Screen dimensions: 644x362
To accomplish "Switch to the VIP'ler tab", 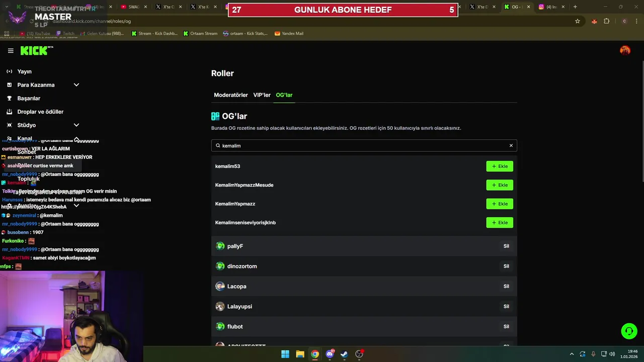I will 262,95.
